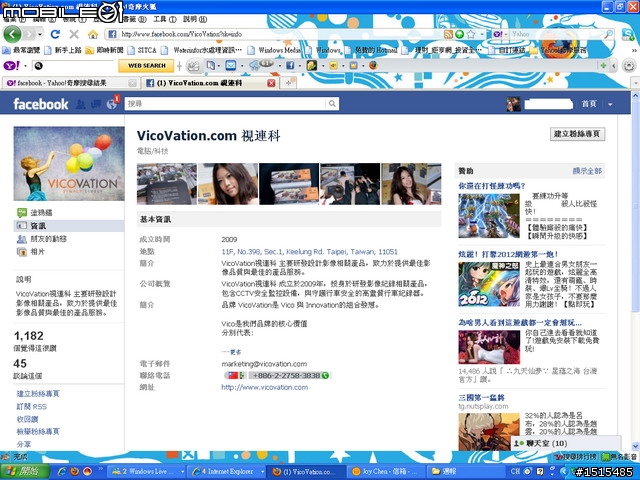This screenshot has height=480, width=640.
Task: Open the Yahoo toolbar mail envelope icon
Action: (x=231, y=65)
